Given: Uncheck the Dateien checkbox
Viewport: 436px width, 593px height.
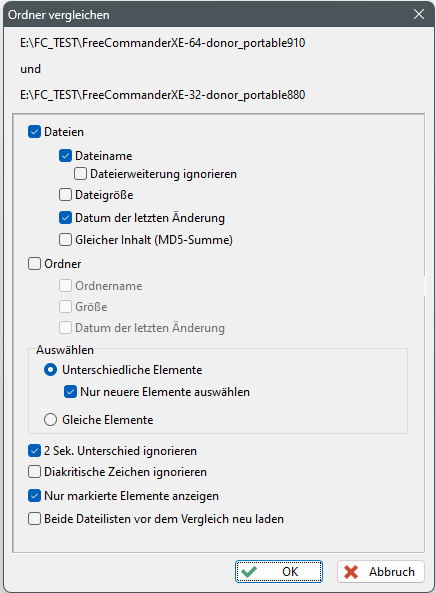Looking at the screenshot, I should coord(34,132).
